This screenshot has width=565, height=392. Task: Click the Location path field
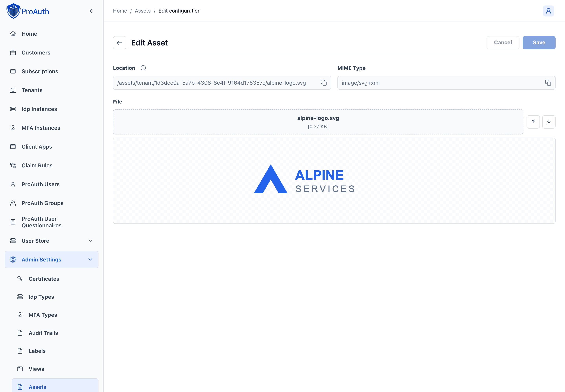(x=222, y=83)
